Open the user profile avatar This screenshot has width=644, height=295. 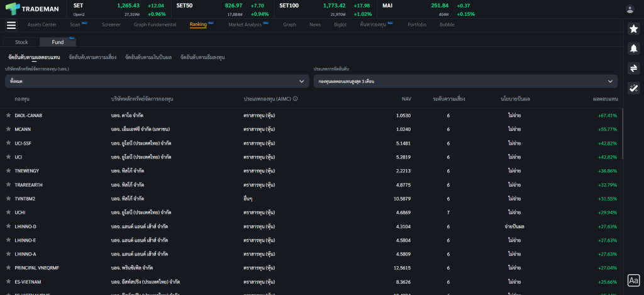630,9
